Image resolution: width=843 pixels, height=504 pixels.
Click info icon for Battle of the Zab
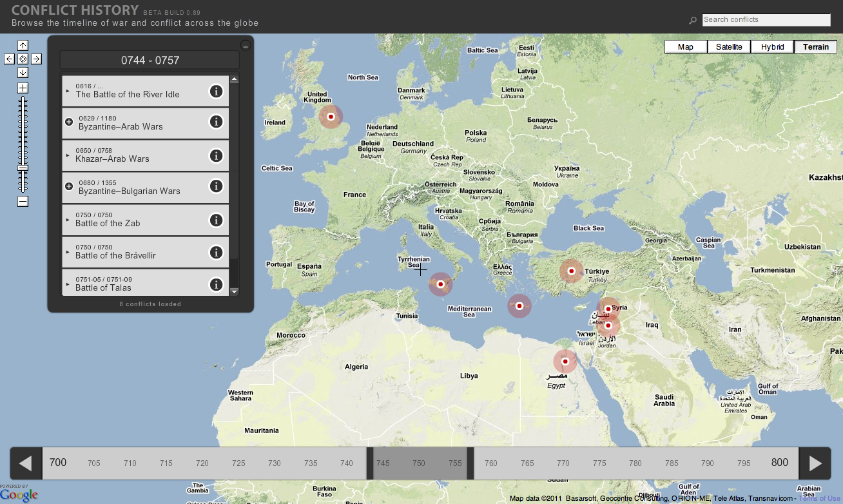pyautogui.click(x=216, y=220)
